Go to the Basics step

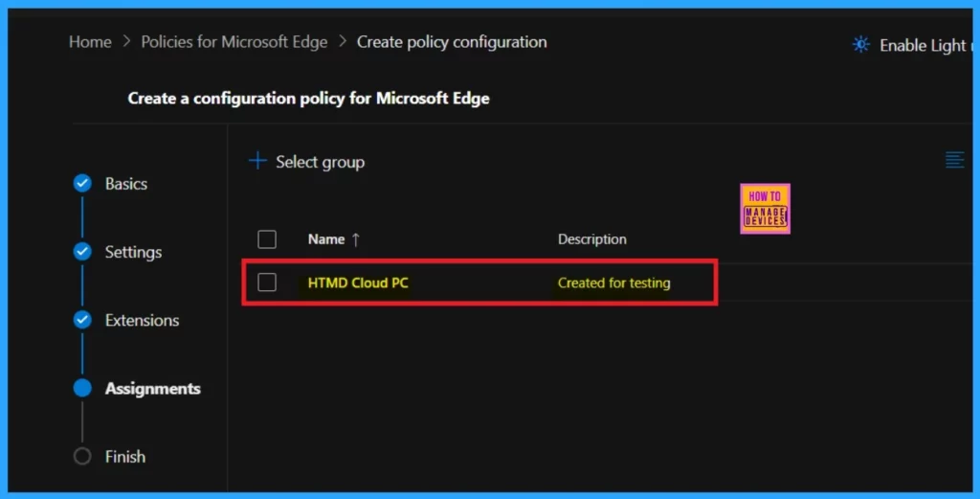click(126, 184)
